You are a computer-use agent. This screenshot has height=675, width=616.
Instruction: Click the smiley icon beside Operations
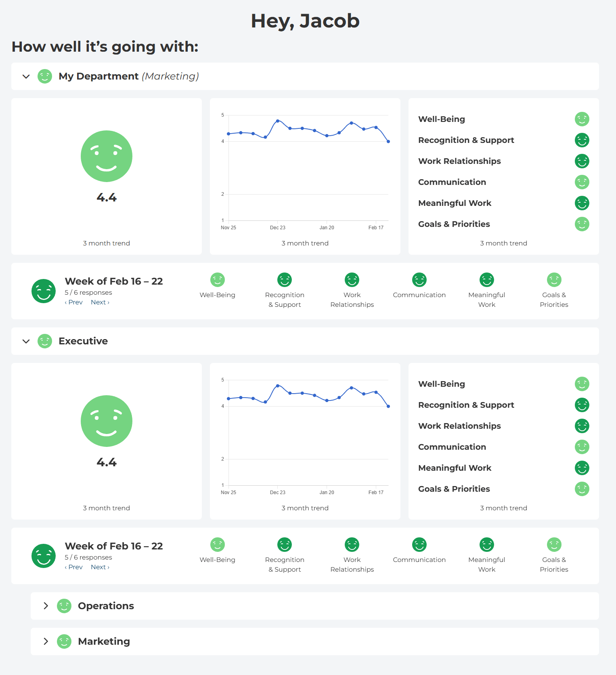[x=64, y=606]
